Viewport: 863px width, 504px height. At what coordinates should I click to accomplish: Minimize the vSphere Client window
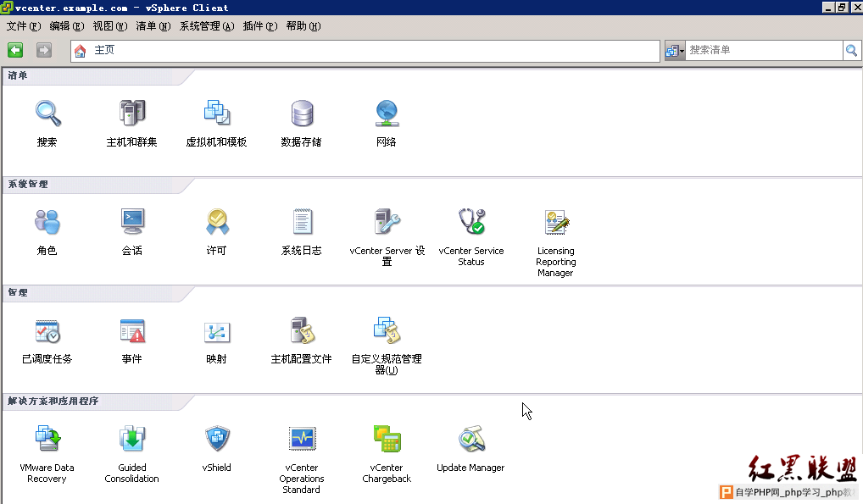[x=828, y=7]
